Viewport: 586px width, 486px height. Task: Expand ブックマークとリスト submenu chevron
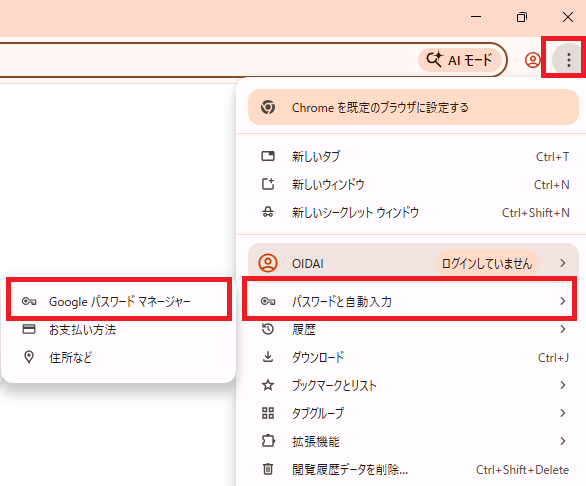click(x=563, y=385)
